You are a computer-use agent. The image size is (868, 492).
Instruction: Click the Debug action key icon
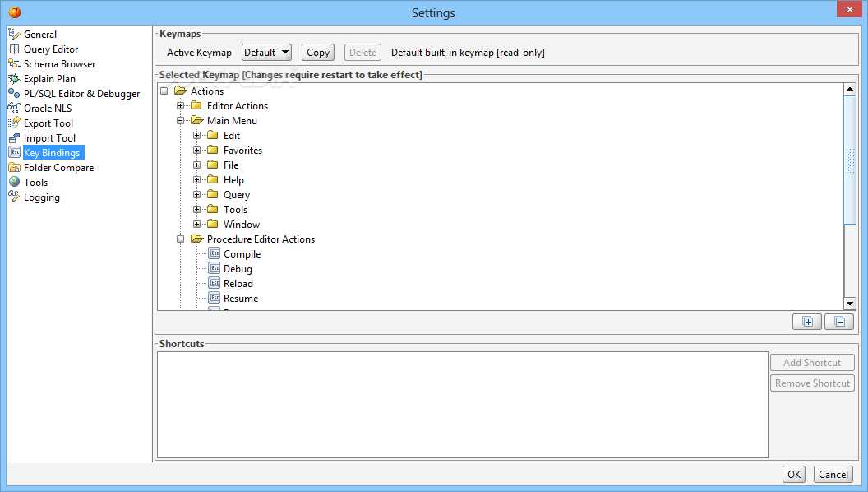coord(215,269)
